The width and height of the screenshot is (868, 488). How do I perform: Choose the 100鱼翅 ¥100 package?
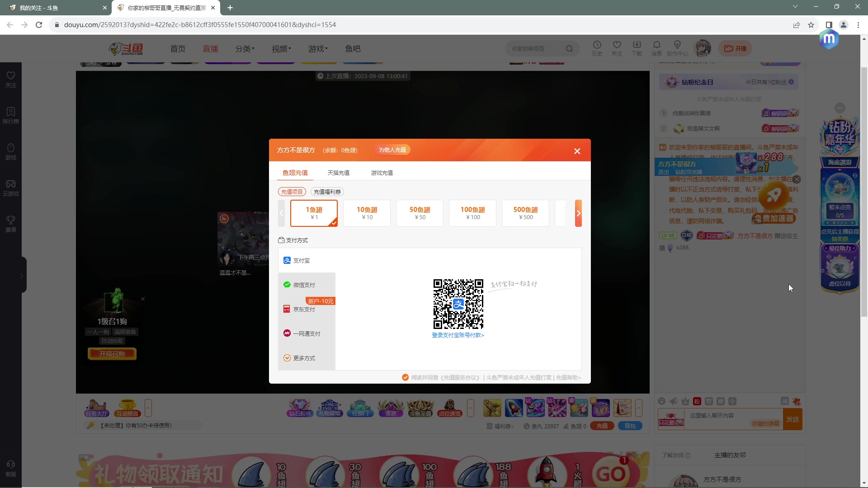(x=472, y=213)
